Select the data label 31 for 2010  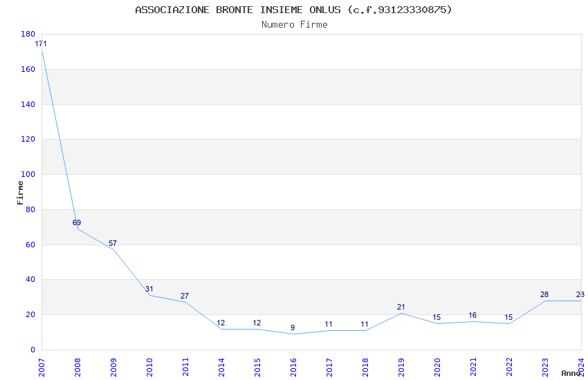click(149, 289)
